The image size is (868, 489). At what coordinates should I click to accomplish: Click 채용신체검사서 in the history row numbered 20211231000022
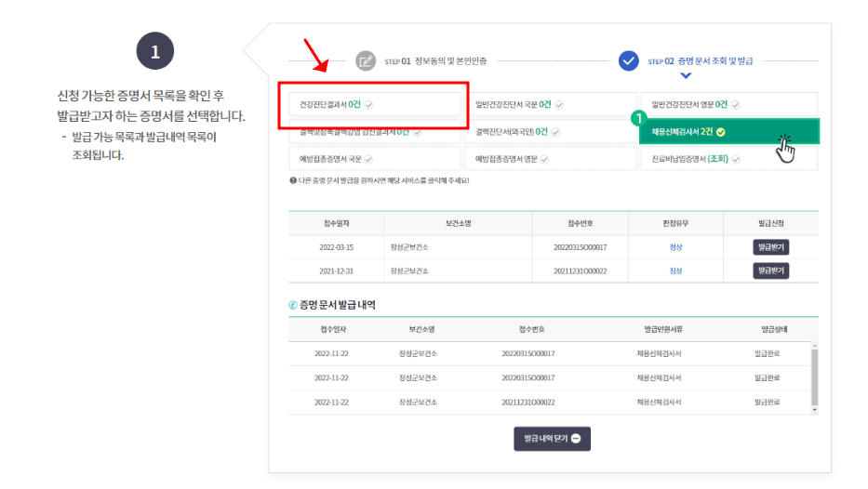pyautogui.click(x=659, y=403)
